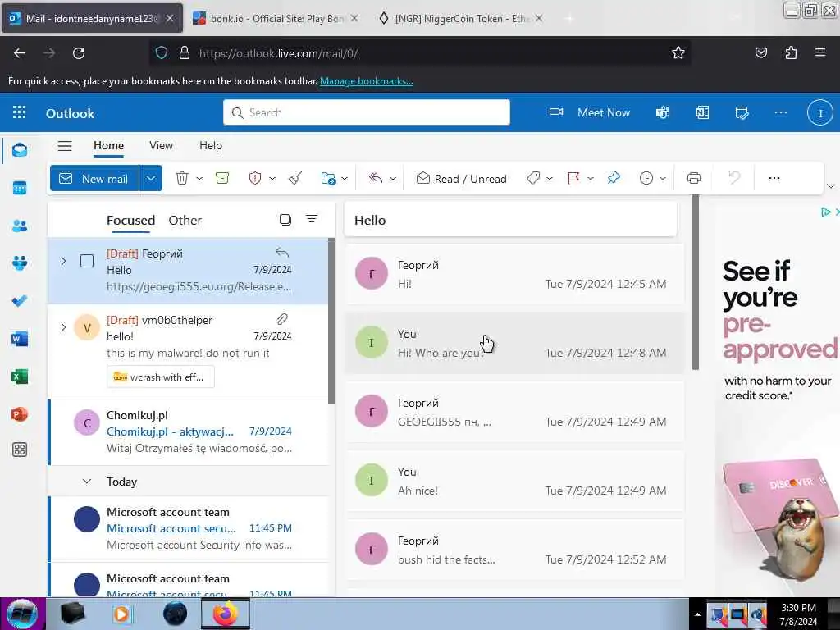Launch PowerPoint from the sidebar
Screen dimensions: 840x630
(20, 414)
